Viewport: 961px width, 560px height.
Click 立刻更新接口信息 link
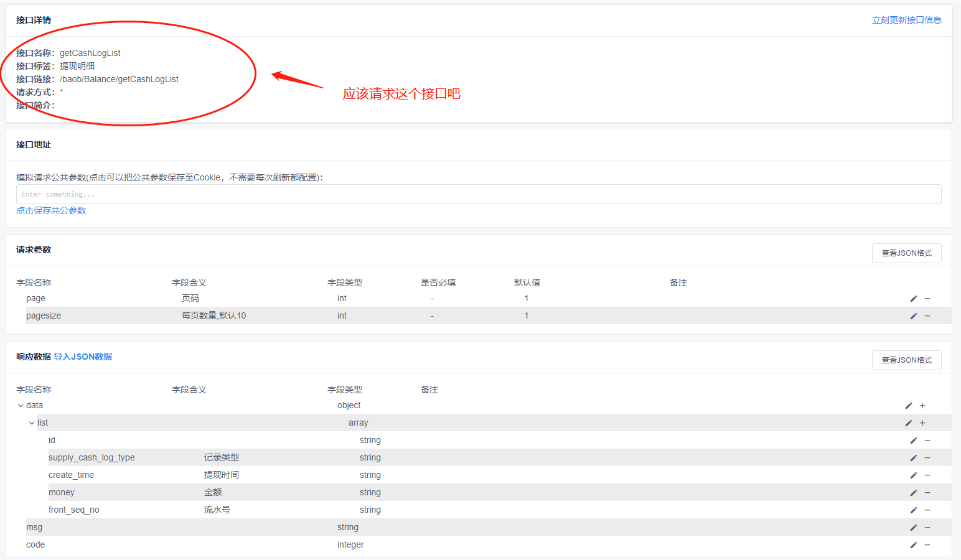(906, 20)
